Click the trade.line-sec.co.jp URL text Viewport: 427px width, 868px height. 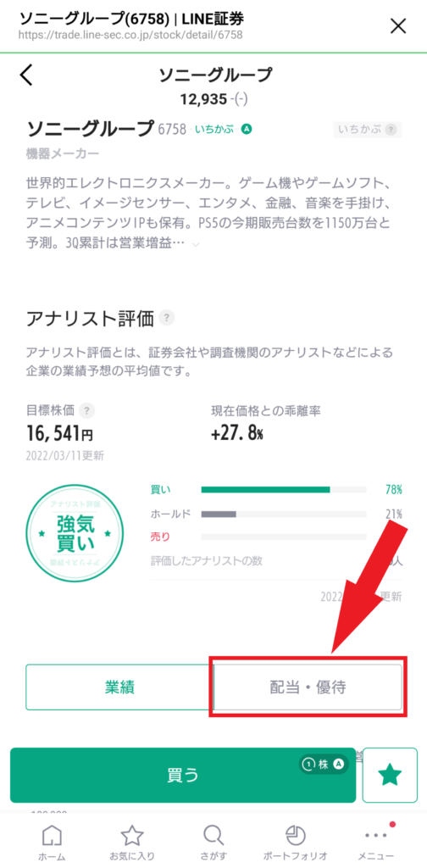(130, 34)
